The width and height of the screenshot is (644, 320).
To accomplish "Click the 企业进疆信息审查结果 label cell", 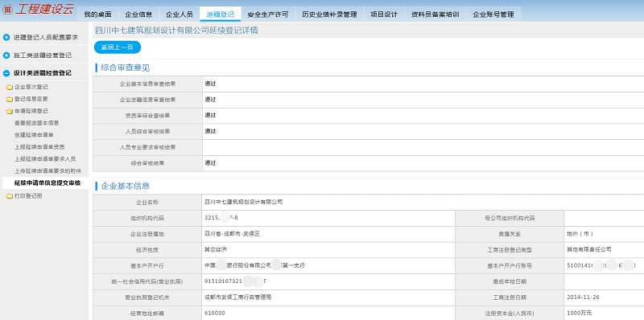I will pos(148,100).
